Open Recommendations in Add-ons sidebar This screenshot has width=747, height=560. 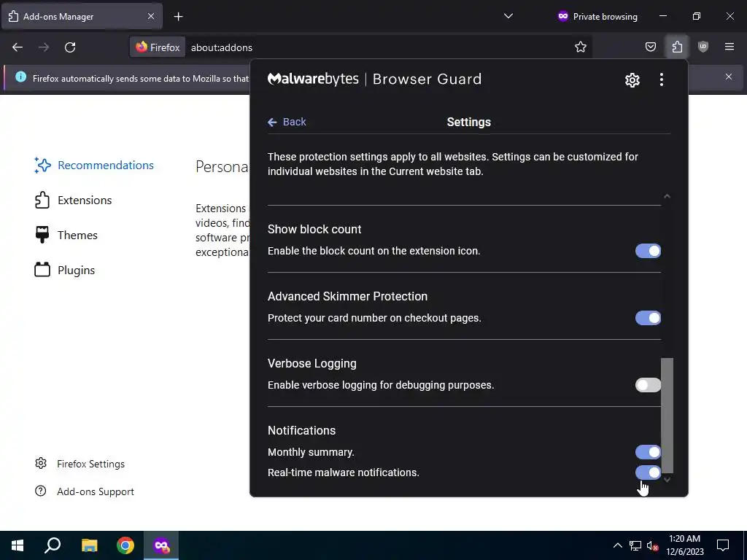click(94, 166)
